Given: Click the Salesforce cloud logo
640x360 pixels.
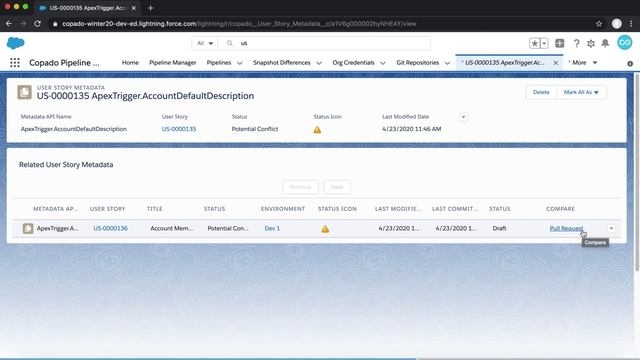Looking at the screenshot, I should click(x=16, y=43).
